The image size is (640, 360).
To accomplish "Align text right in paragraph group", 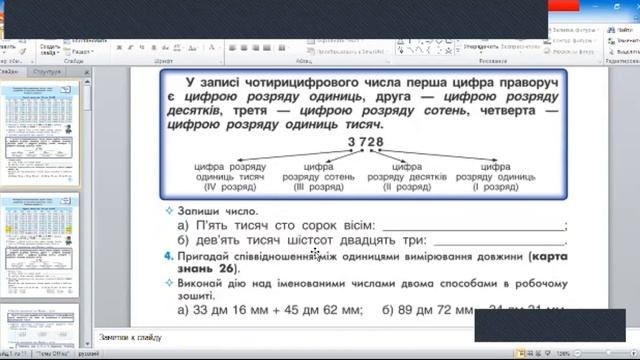I will pyautogui.click(x=256, y=48).
